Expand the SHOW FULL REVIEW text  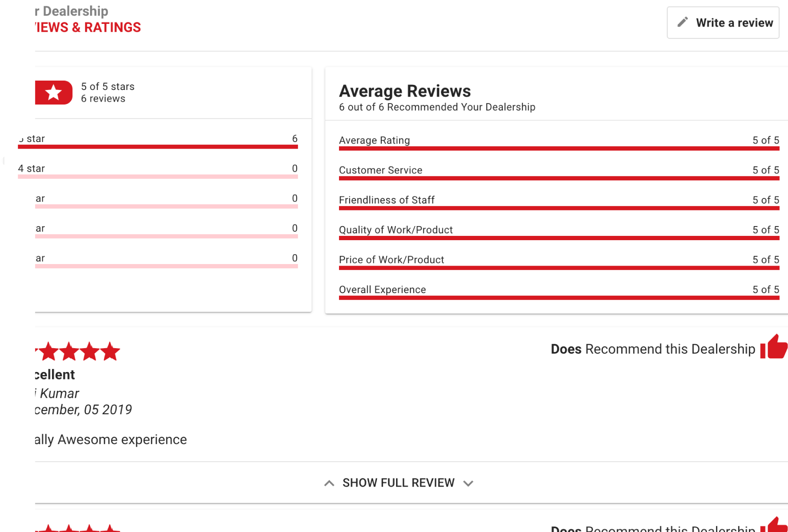[398, 483]
